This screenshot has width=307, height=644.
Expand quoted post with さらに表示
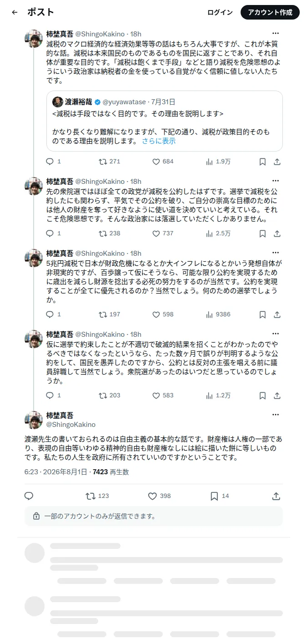point(159,141)
